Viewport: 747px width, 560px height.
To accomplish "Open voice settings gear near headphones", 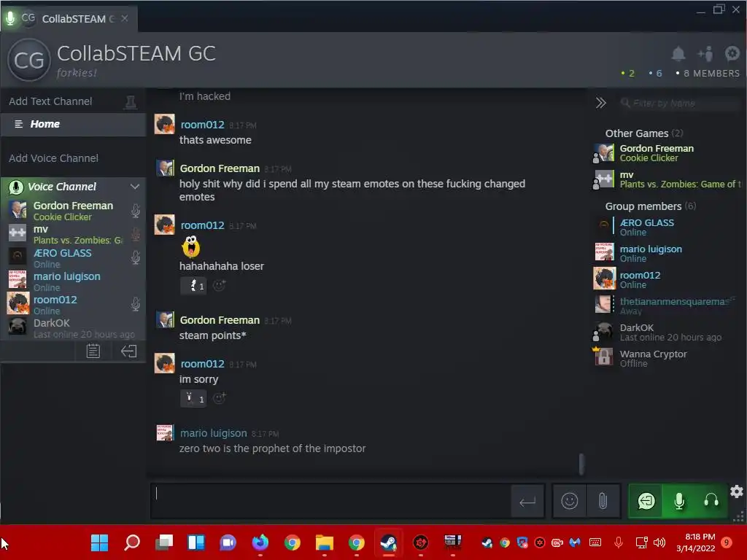I will (737, 491).
